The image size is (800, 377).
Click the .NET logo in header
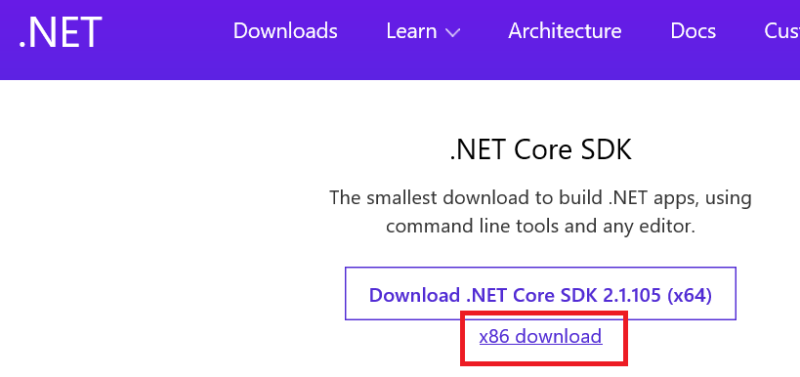pos(60,32)
